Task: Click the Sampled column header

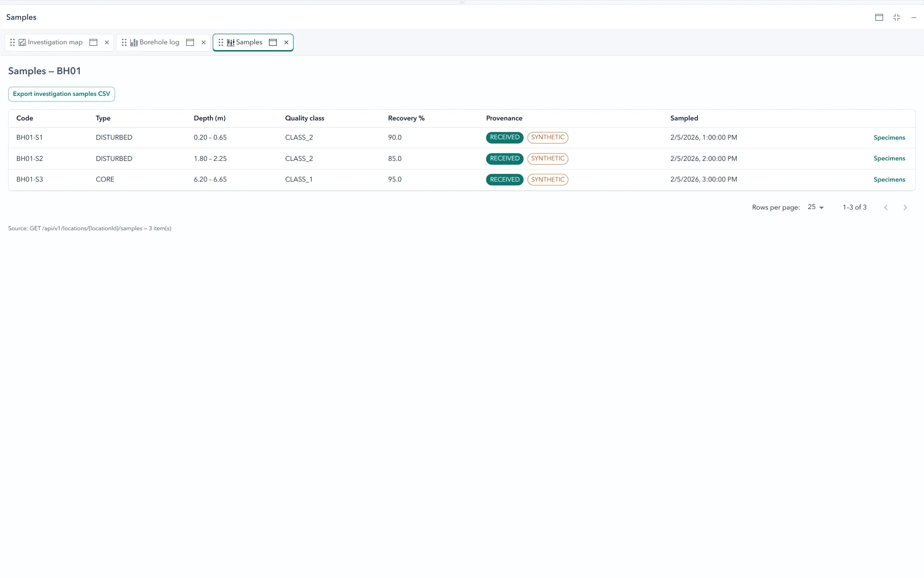Action: [684, 118]
